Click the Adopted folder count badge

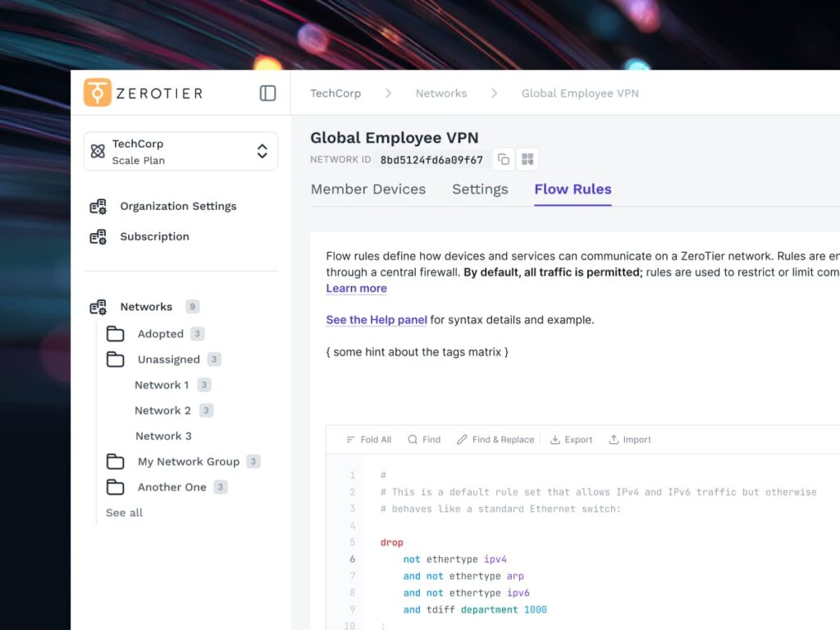click(x=197, y=334)
